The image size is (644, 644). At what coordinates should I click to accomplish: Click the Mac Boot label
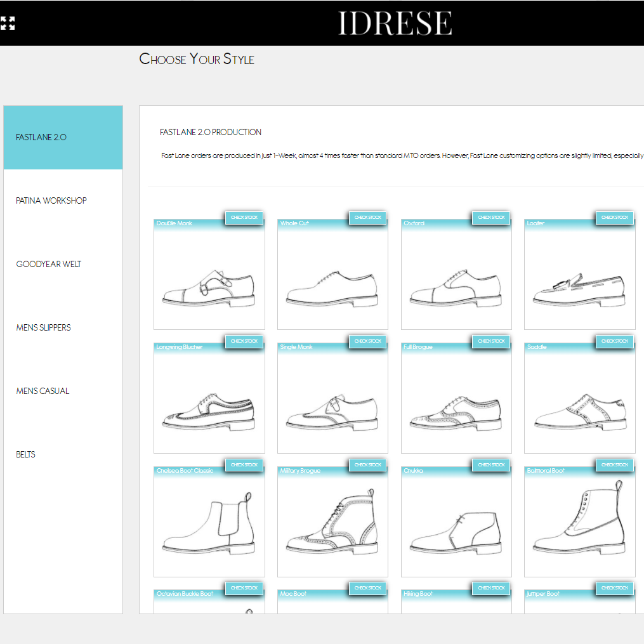point(293,593)
